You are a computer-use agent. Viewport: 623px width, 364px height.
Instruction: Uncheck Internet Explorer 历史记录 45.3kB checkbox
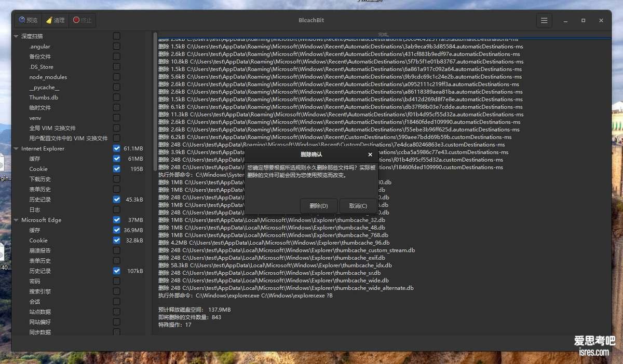tap(116, 199)
